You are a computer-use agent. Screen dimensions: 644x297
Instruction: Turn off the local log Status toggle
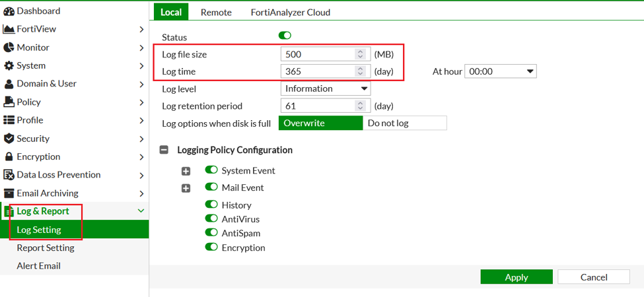click(x=285, y=36)
